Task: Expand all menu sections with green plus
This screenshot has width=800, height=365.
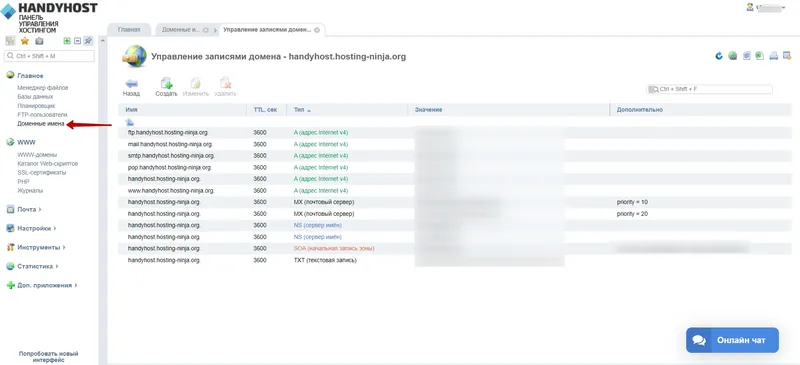Action: [x=67, y=41]
